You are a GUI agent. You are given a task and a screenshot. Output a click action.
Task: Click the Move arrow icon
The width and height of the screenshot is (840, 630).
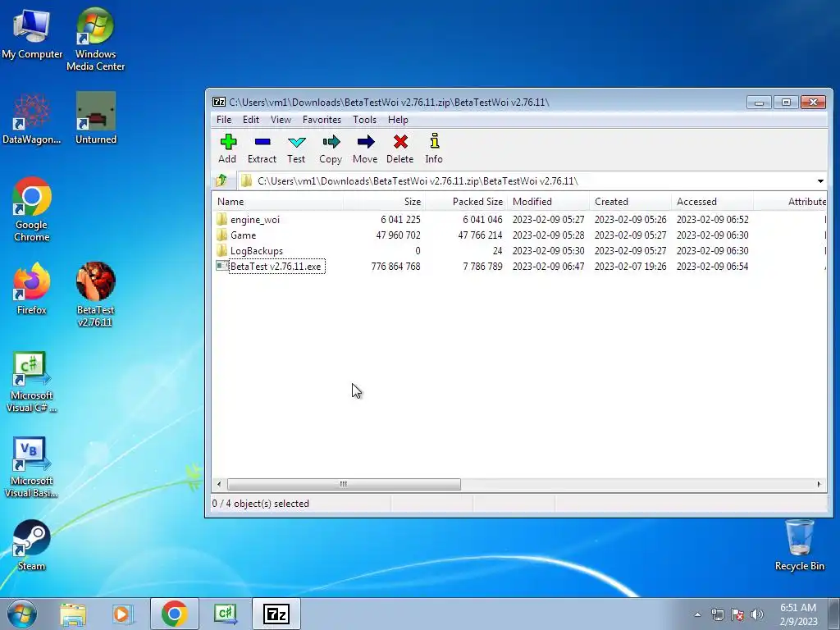coord(365,148)
